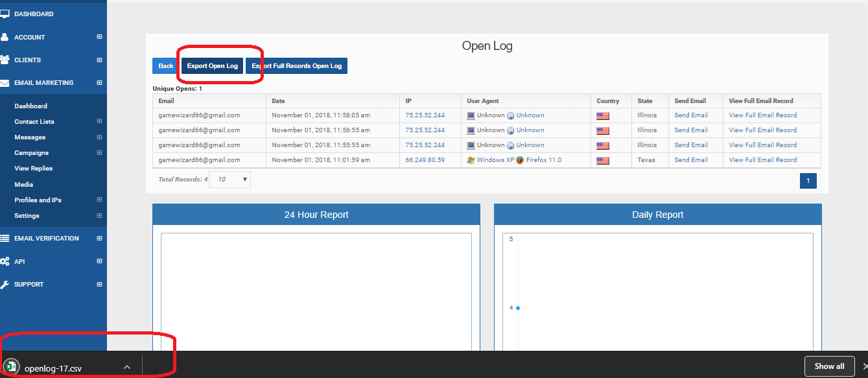868x378 pixels.
Task: Click US flag in 11:55:55 am row
Action: [603, 146]
